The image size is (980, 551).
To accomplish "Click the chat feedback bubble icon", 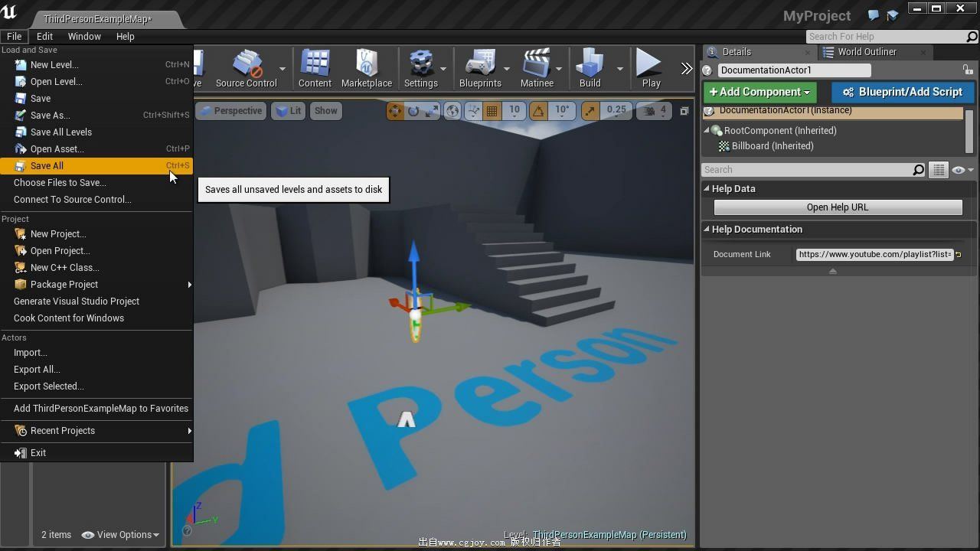I will [874, 15].
